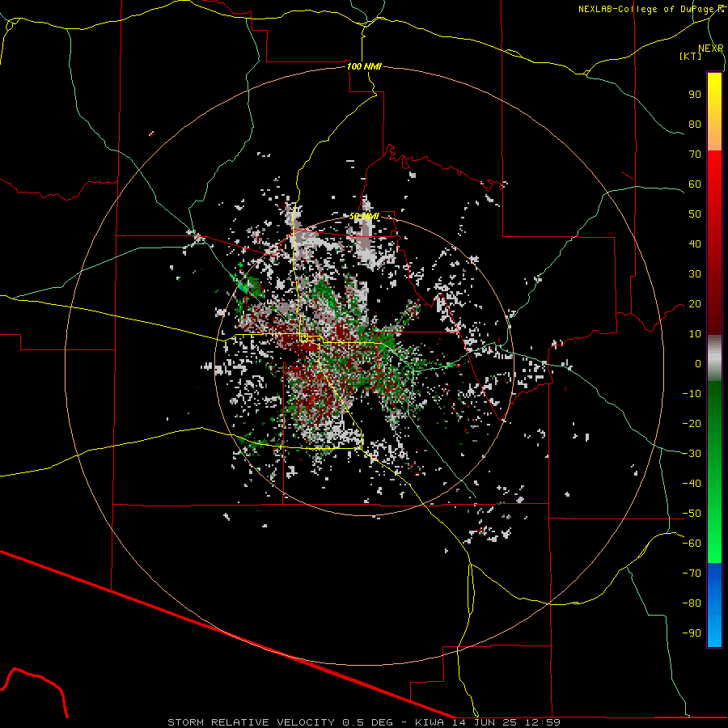Click the -10 value on velocity scale
Screen dimensions: 728x728
[692, 394]
